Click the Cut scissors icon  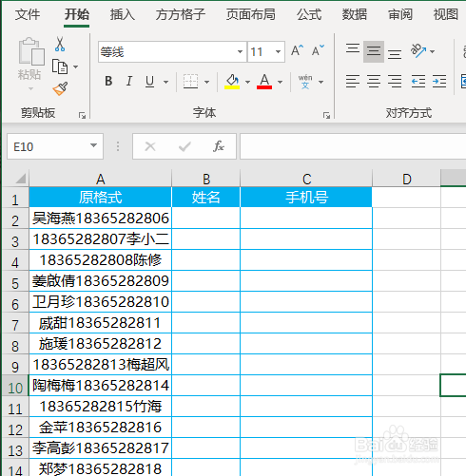(60, 44)
